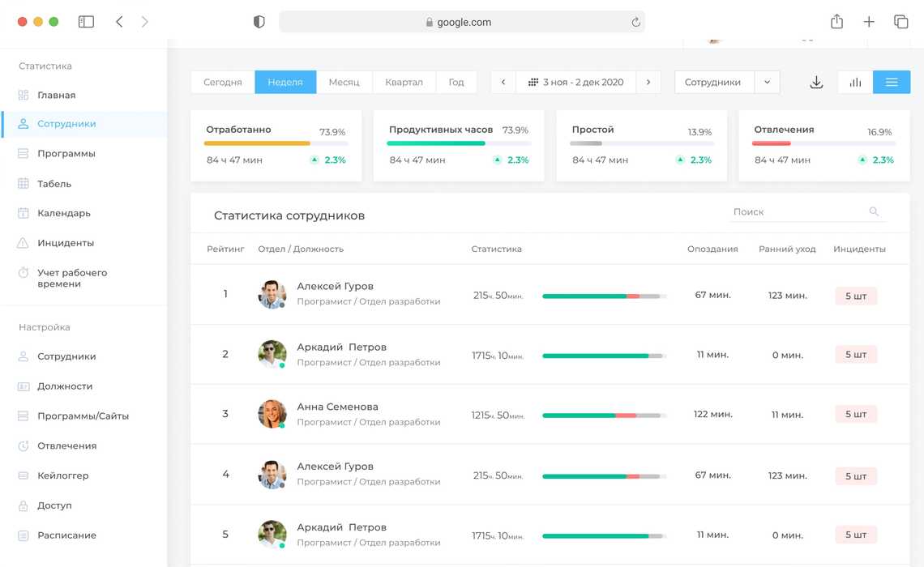The width and height of the screenshot is (924, 567).
Task: Select the Месяц period tab
Action: click(x=344, y=83)
